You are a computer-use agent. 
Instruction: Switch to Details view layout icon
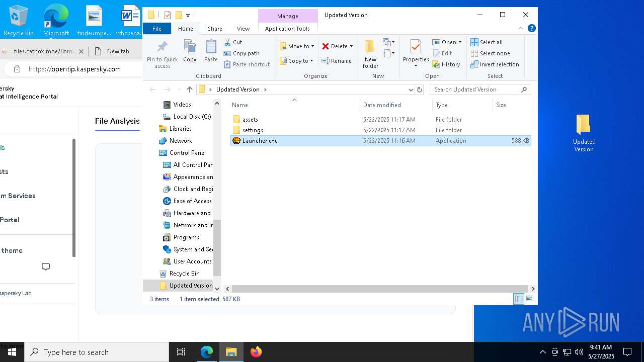519,299
